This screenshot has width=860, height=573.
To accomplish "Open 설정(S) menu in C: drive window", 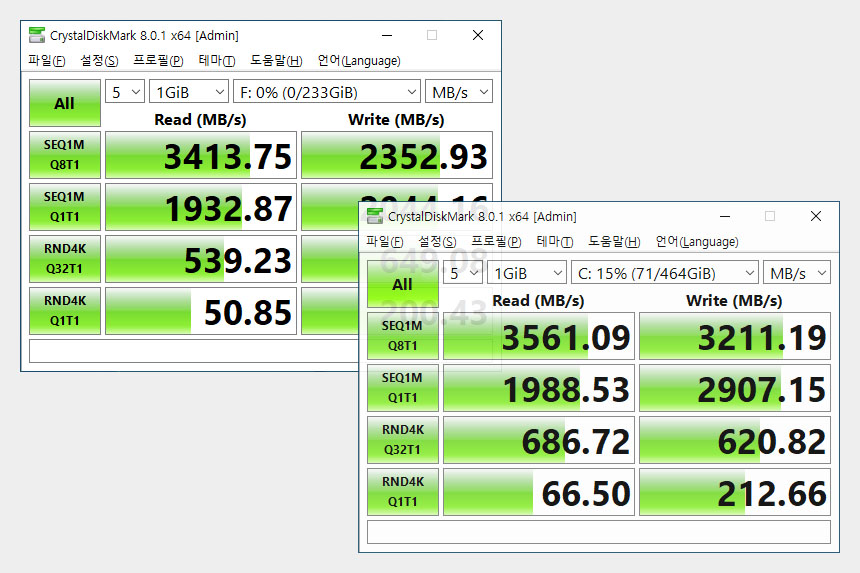I will tap(437, 241).
